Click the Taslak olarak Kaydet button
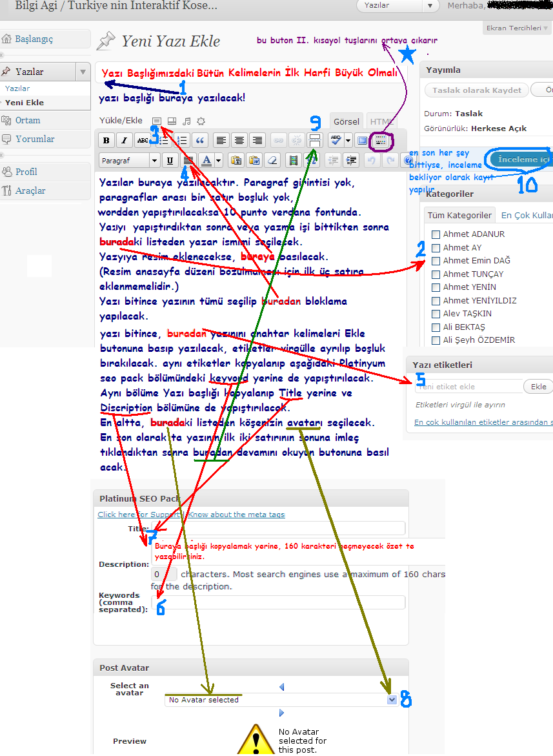 (x=476, y=90)
